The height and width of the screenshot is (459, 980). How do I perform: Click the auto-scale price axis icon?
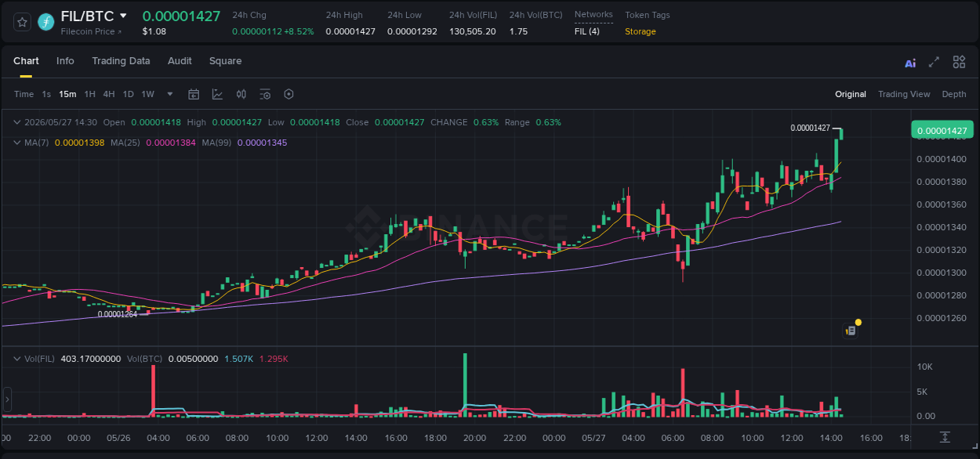[x=946, y=437]
